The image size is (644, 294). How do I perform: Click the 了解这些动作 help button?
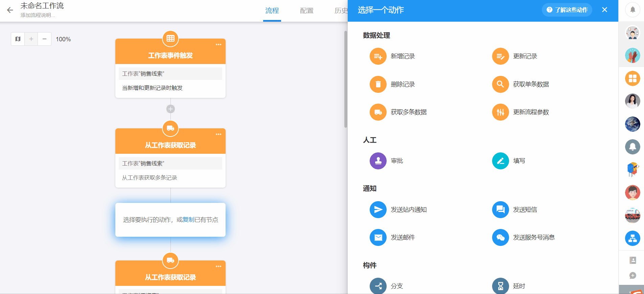point(567,10)
